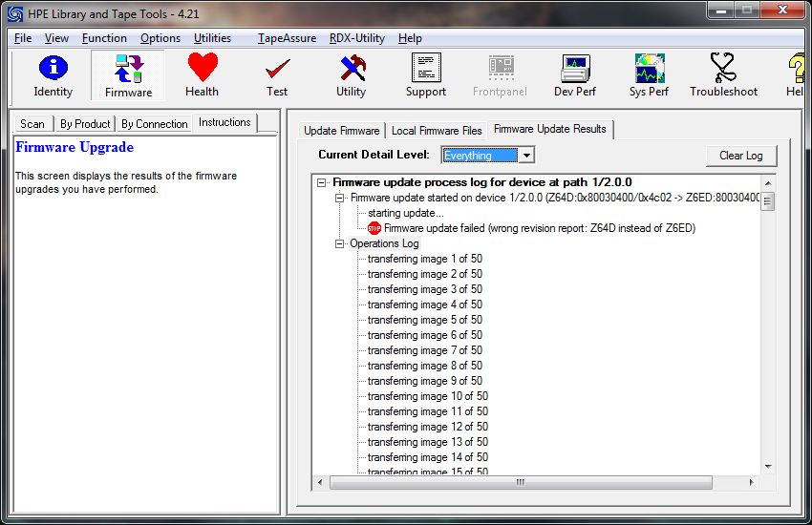Switch to the By Connection tab
Viewport: 812px width, 525px height.
pos(155,124)
